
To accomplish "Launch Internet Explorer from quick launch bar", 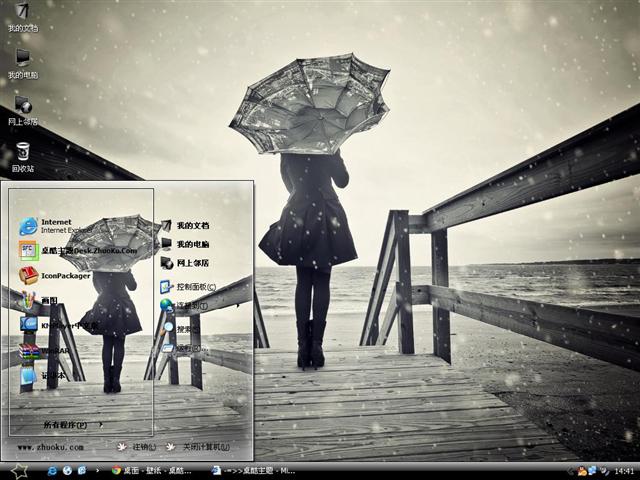I will click(x=52, y=471).
